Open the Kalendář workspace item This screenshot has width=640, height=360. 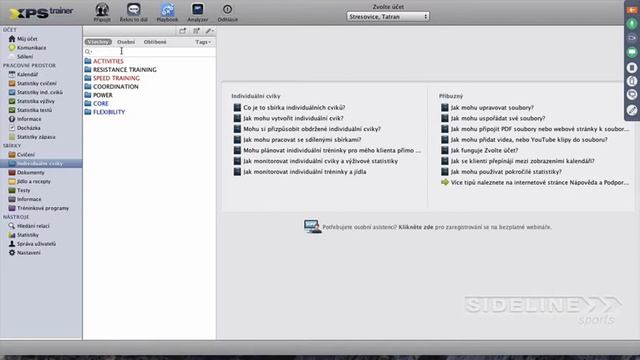coord(23,74)
